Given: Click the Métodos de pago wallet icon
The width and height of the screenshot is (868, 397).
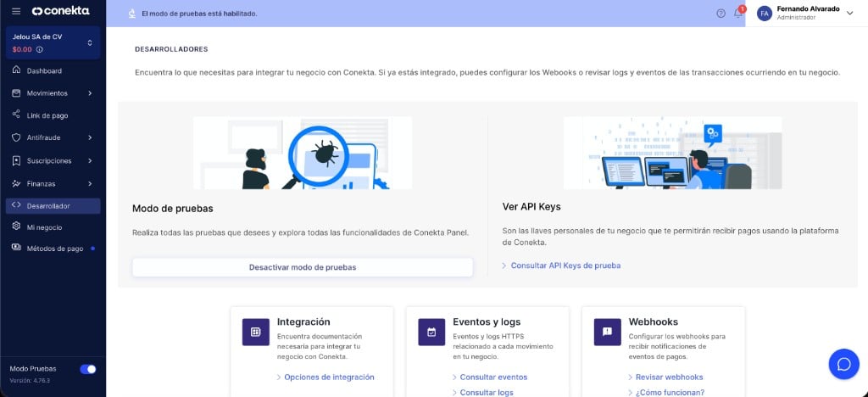Looking at the screenshot, I should click(16, 249).
